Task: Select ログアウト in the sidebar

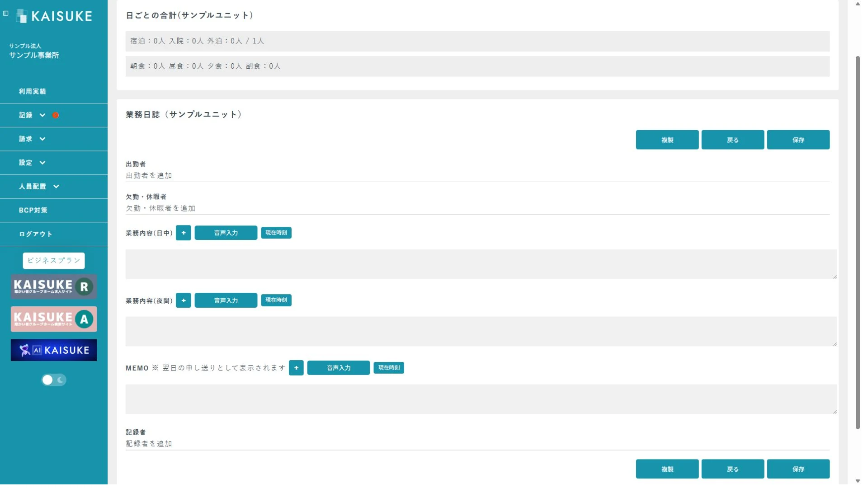Action: click(x=54, y=234)
